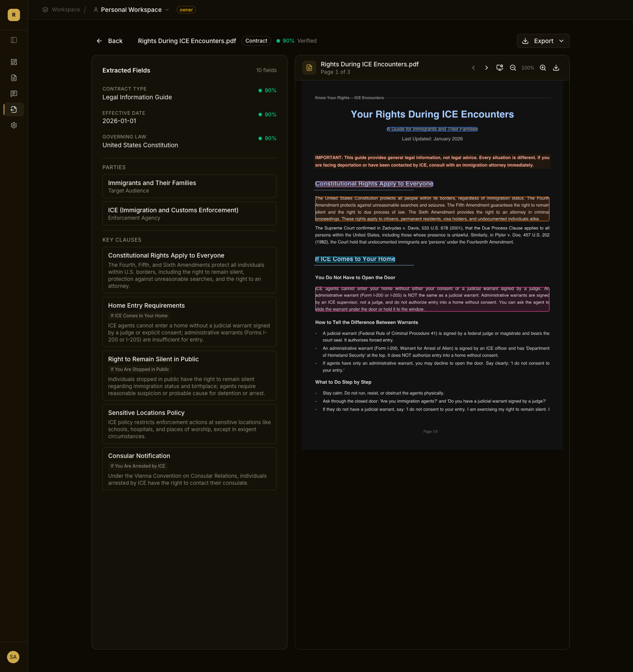Image resolution: width=633 pixels, height=672 pixels.
Task: Select the Consular Notification clause
Action: coord(189,469)
